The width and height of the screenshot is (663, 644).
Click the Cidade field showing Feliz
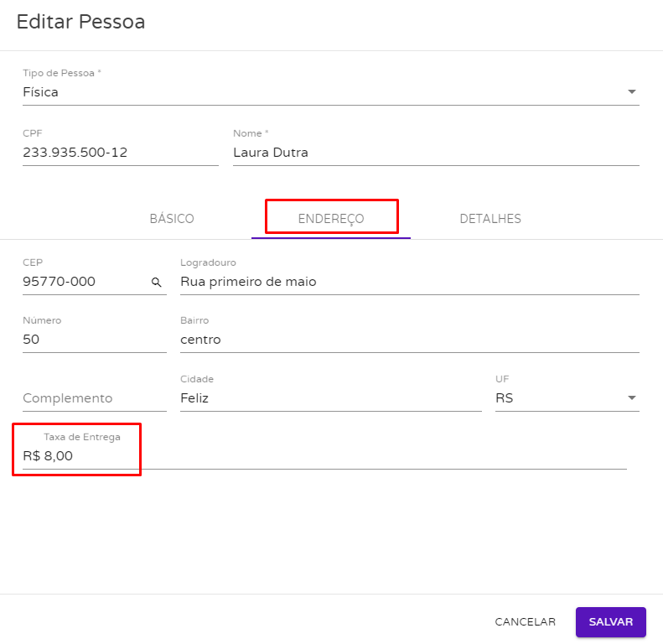point(330,397)
